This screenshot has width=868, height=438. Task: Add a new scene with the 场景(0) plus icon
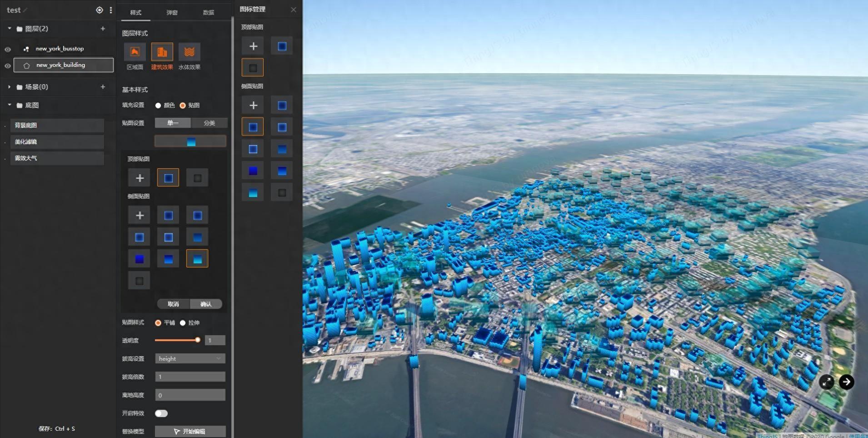pyautogui.click(x=103, y=87)
